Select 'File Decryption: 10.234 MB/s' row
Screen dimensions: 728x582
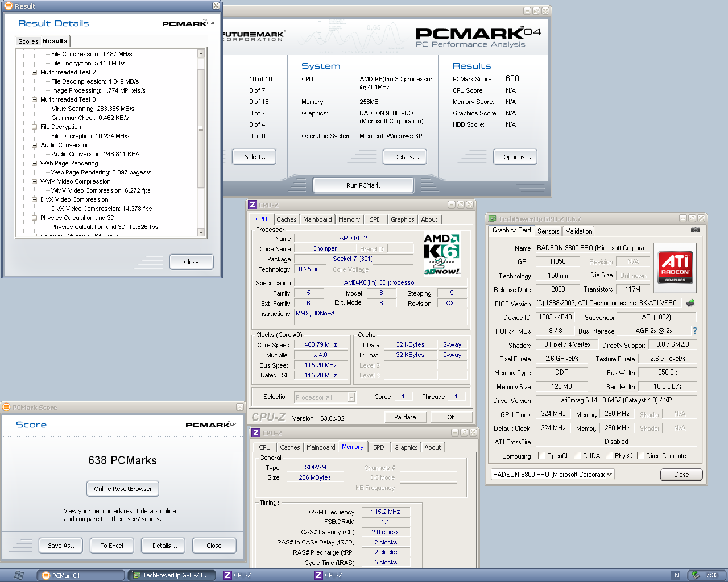[x=90, y=136]
